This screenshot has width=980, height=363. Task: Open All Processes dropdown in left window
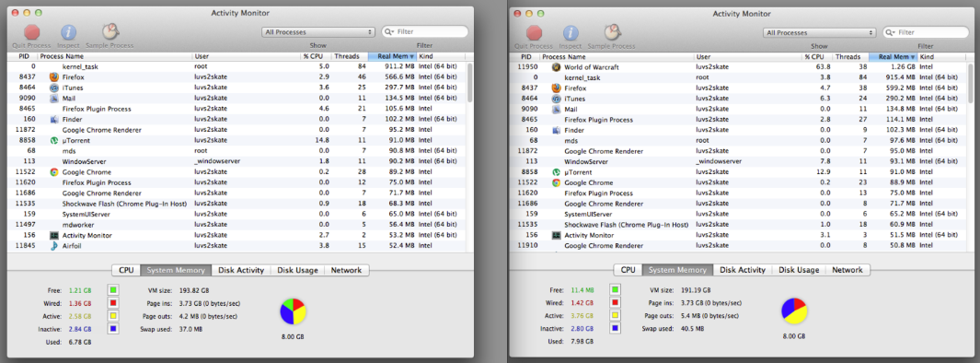pyautogui.click(x=318, y=32)
